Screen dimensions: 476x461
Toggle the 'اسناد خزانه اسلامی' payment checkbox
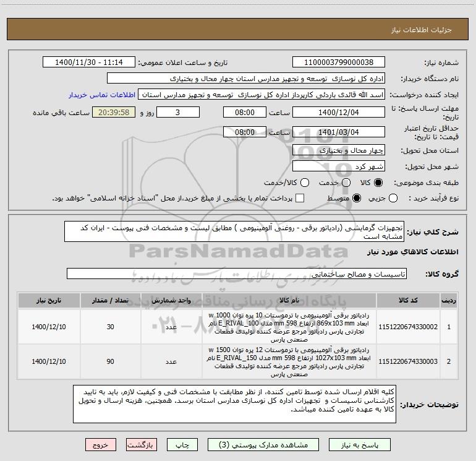[300, 198]
